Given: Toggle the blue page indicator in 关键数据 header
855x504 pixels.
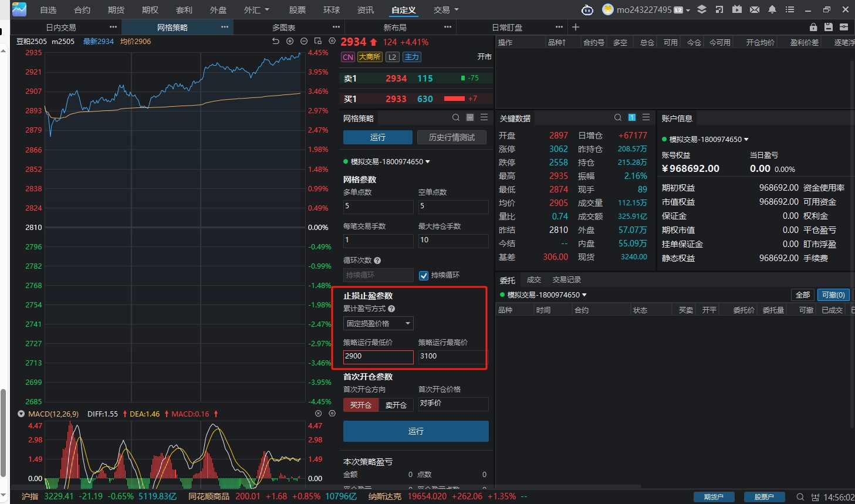Looking at the screenshot, I should 632,118.
